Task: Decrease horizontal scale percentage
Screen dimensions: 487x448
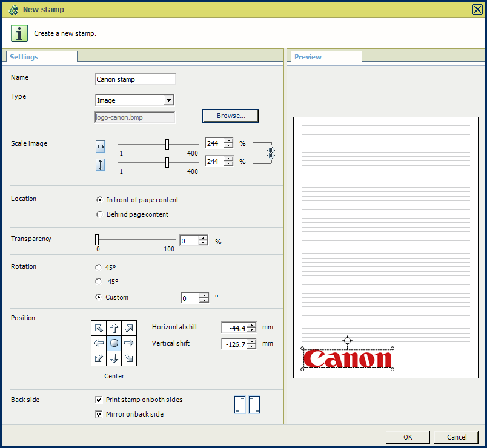Action: [x=228, y=146]
